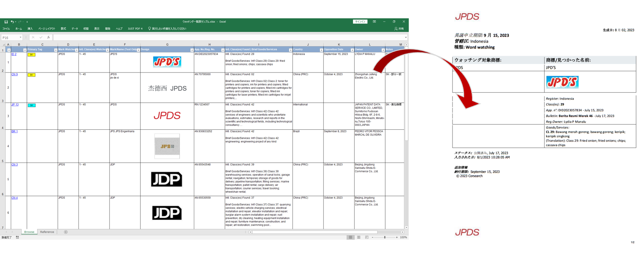This screenshot has width=644, height=258.
Task: Save the workbook with the floppy icon
Action: tap(6, 22)
